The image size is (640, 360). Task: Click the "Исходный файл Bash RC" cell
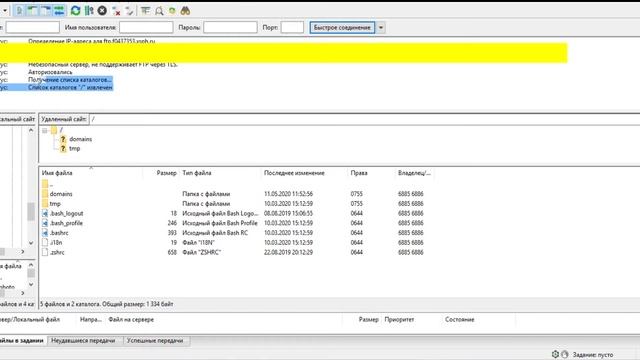(x=215, y=233)
